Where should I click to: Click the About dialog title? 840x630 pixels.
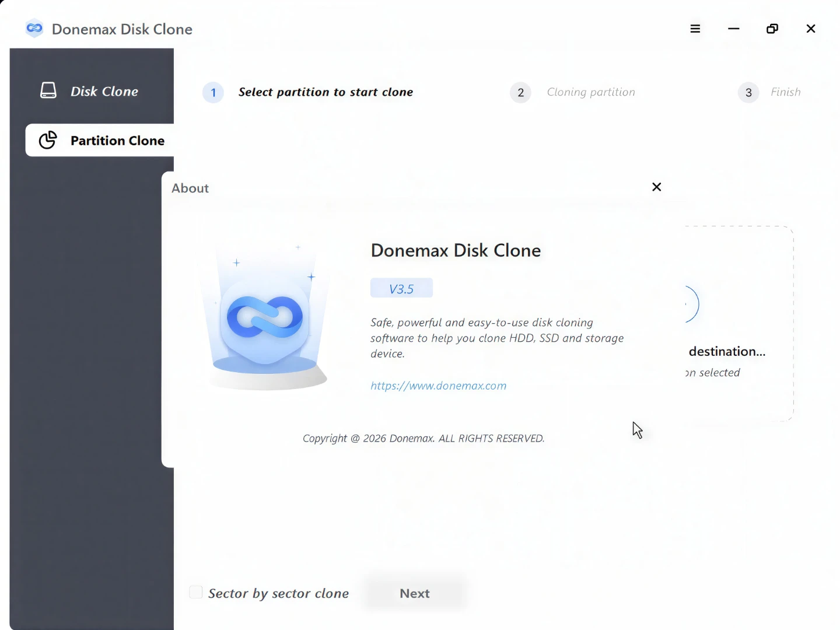point(190,188)
